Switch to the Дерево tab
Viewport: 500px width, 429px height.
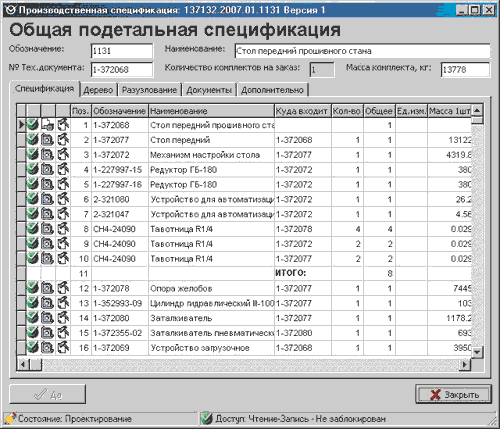point(98,90)
